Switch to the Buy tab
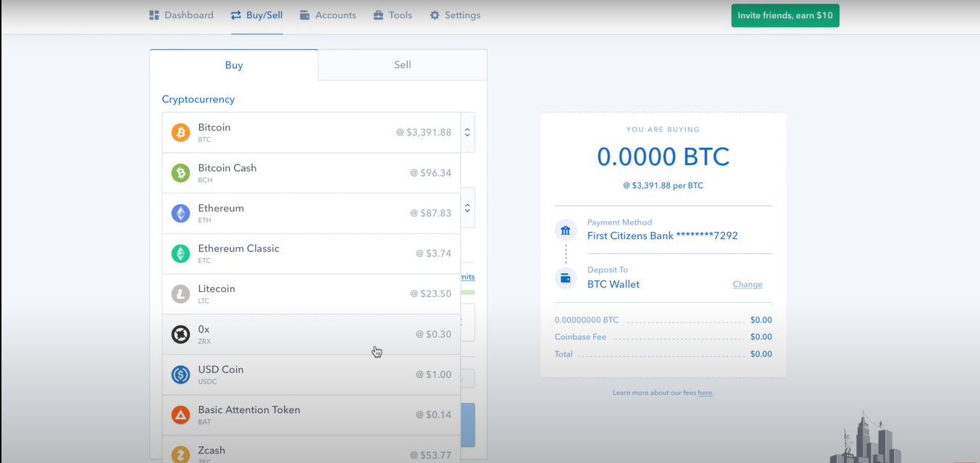Screen dimensions: 980x463 [234, 65]
